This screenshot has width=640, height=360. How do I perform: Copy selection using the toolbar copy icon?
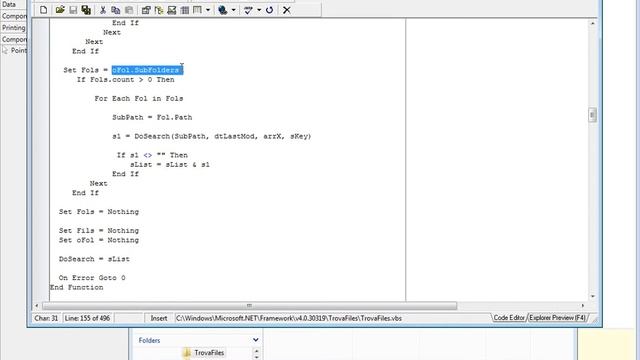[116, 10]
